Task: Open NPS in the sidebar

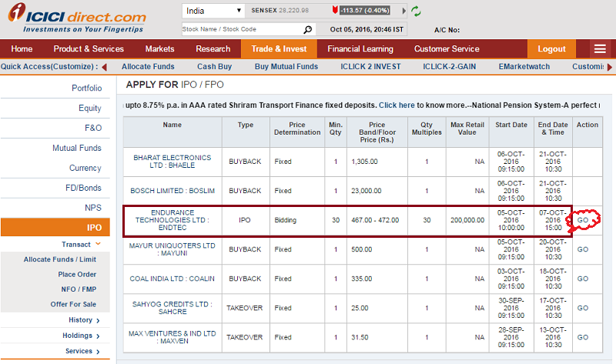Action: [x=93, y=208]
